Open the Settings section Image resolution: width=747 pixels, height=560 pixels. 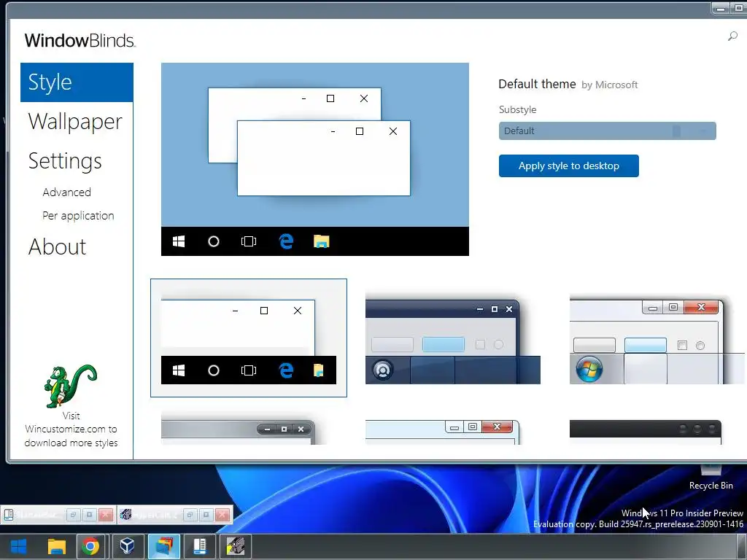click(65, 161)
